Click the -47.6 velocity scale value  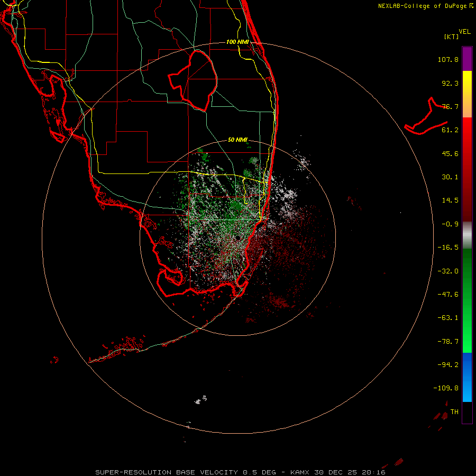[x=448, y=295]
